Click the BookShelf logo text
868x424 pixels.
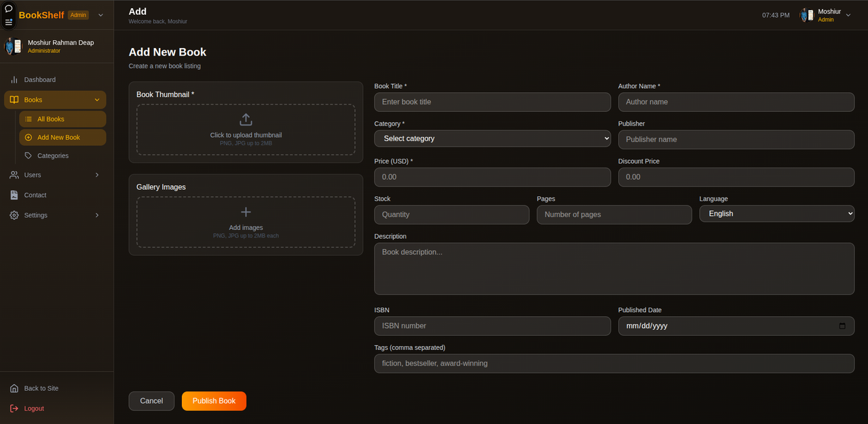41,15
